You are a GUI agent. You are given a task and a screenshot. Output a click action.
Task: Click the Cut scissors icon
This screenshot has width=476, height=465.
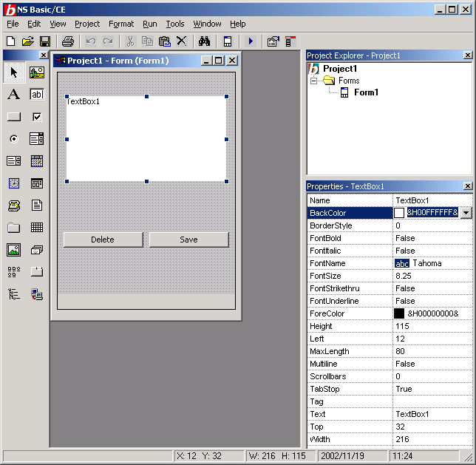(130, 41)
